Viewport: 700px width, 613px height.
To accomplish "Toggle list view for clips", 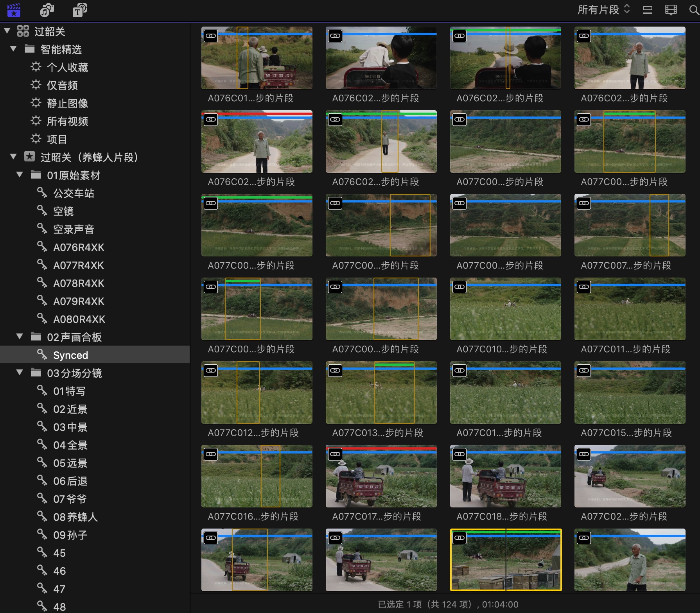I will pyautogui.click(x=647, y=10).
